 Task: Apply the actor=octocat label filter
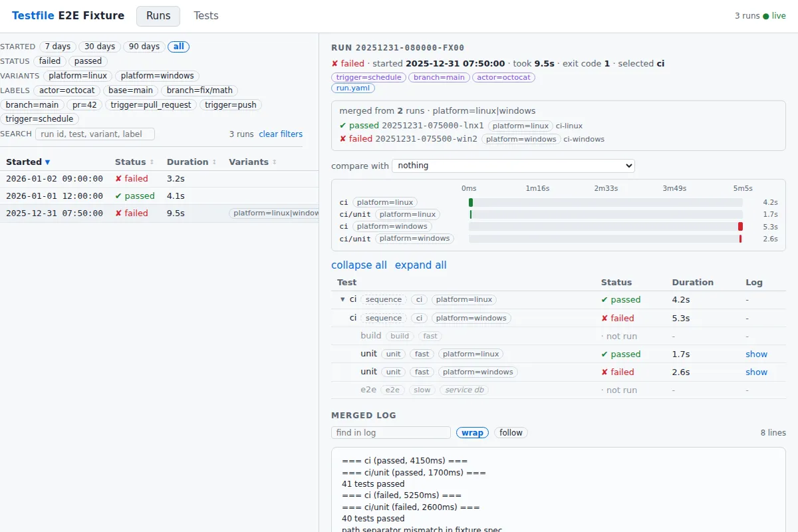pos(67,90)
